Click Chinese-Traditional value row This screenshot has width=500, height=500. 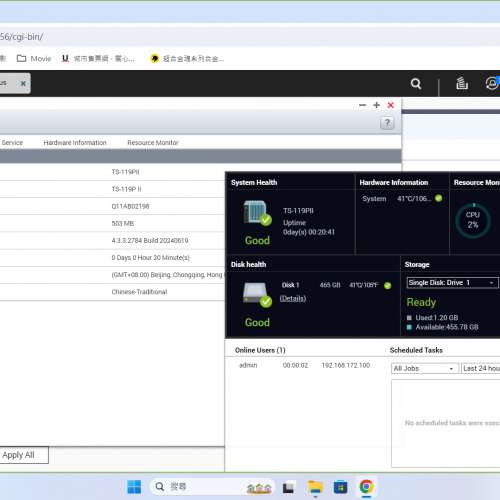tap(139, 292)
